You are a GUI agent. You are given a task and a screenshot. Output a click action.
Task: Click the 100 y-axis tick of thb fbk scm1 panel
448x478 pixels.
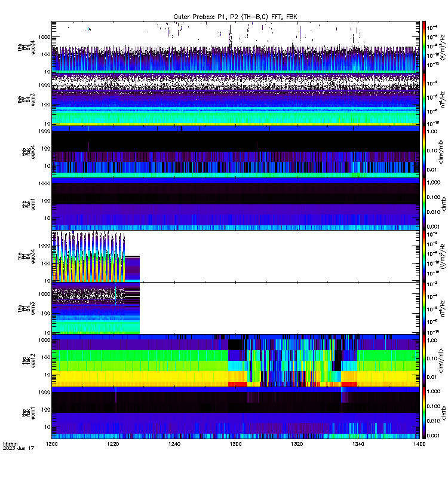point(47,201)
